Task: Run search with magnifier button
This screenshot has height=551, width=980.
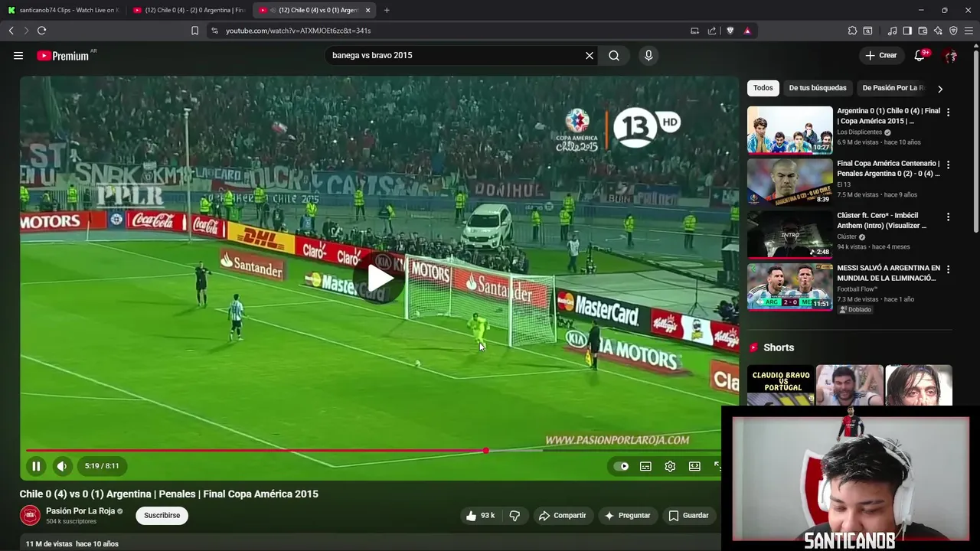Action: pyautogui.click(x=614, y=55)
